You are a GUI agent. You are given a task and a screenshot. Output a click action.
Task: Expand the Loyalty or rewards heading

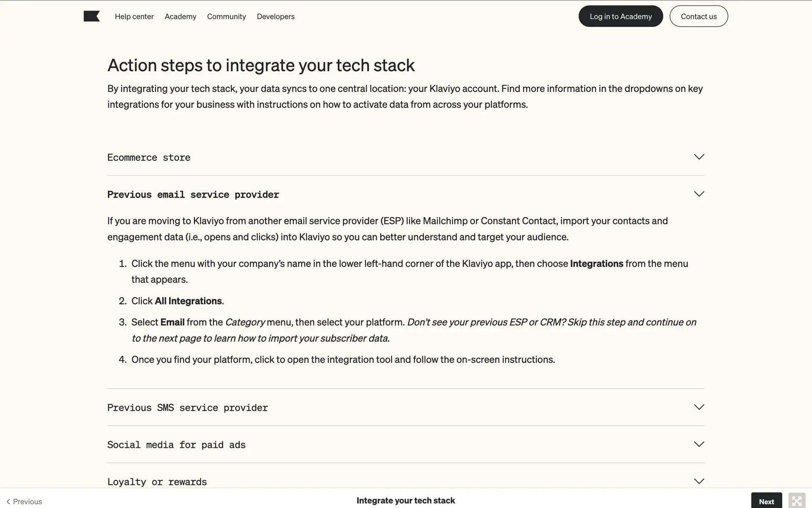[157, 482]
